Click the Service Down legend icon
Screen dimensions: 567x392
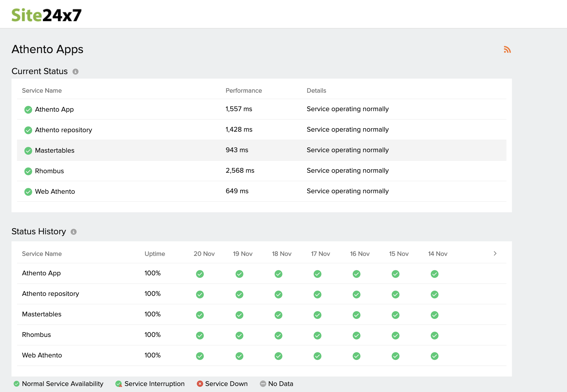[x=200, y=384]
